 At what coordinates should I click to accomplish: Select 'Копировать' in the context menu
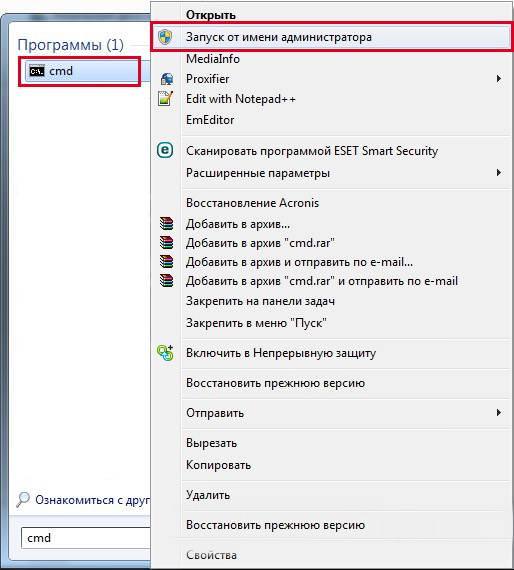[x=218, y=465]
